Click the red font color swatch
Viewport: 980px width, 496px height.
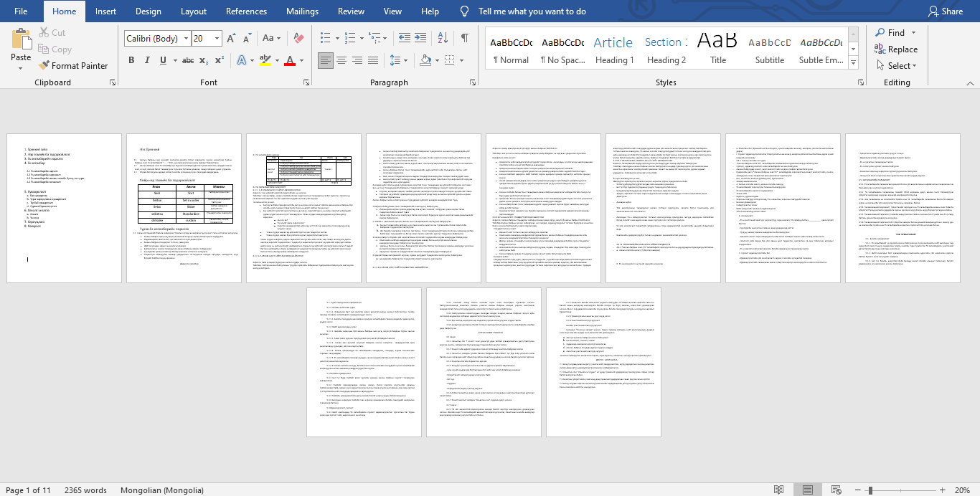pyautogui.click(x=290, y=60)
